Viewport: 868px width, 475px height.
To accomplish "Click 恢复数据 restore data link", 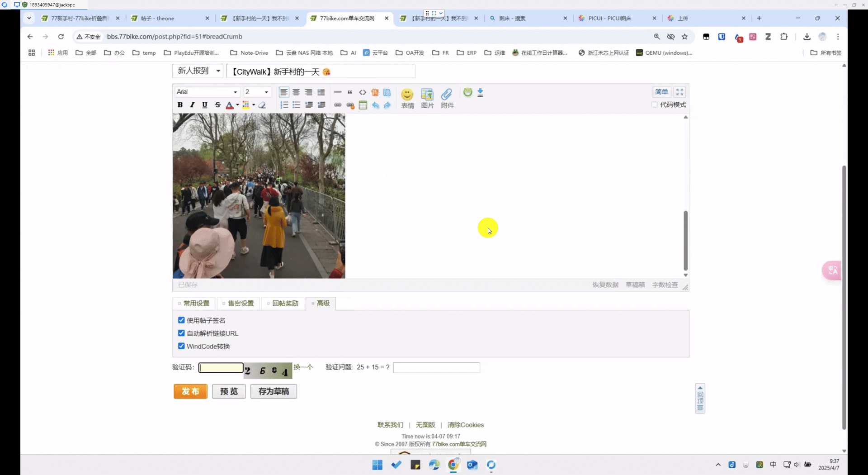I will [x=605, y=285].
